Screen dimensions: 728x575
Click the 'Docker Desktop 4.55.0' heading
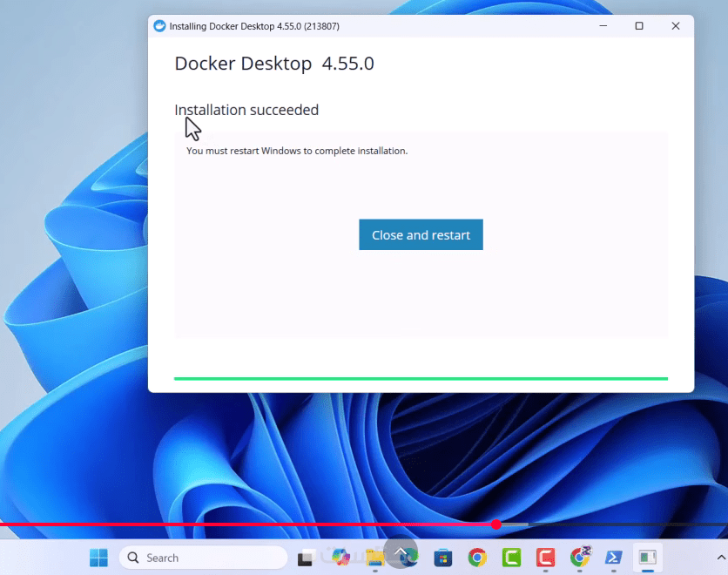(x=274, y=64)
